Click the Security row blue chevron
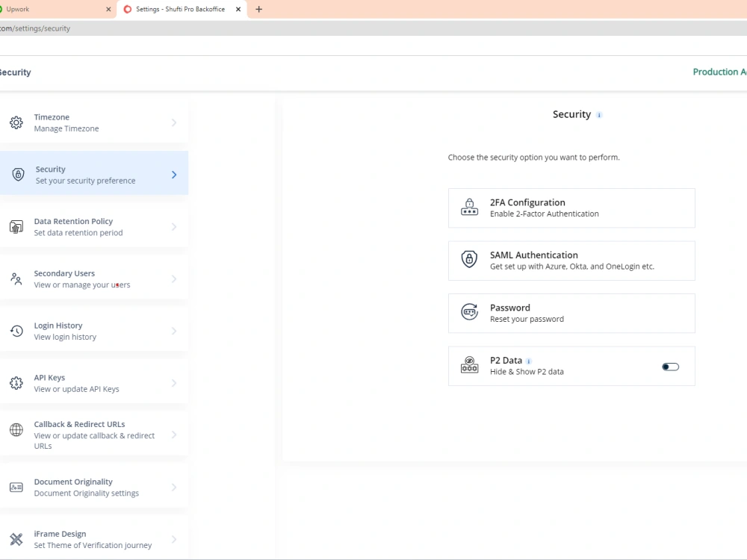 pos(174,175)
